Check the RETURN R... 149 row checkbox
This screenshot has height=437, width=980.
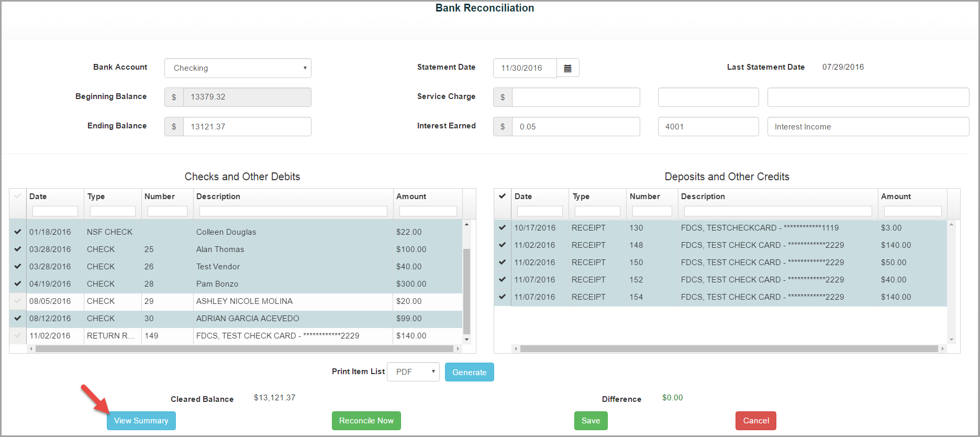[x=18, y=335]
